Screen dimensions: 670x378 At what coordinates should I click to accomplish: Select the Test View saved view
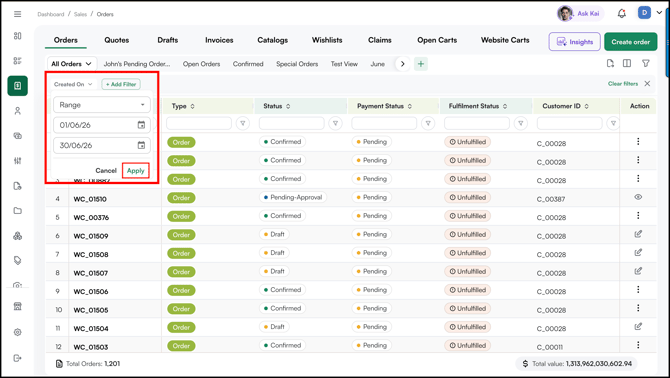[344, 64]
